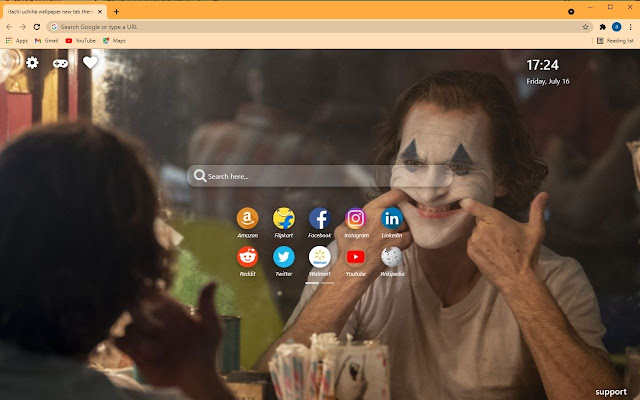
Task: Click the dark circle icon in title bar
Action: 571,11
